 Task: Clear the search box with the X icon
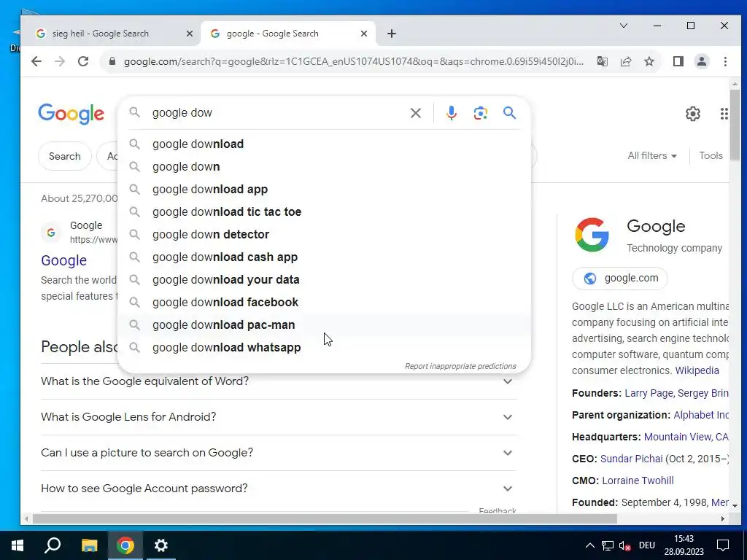point(415,113)
